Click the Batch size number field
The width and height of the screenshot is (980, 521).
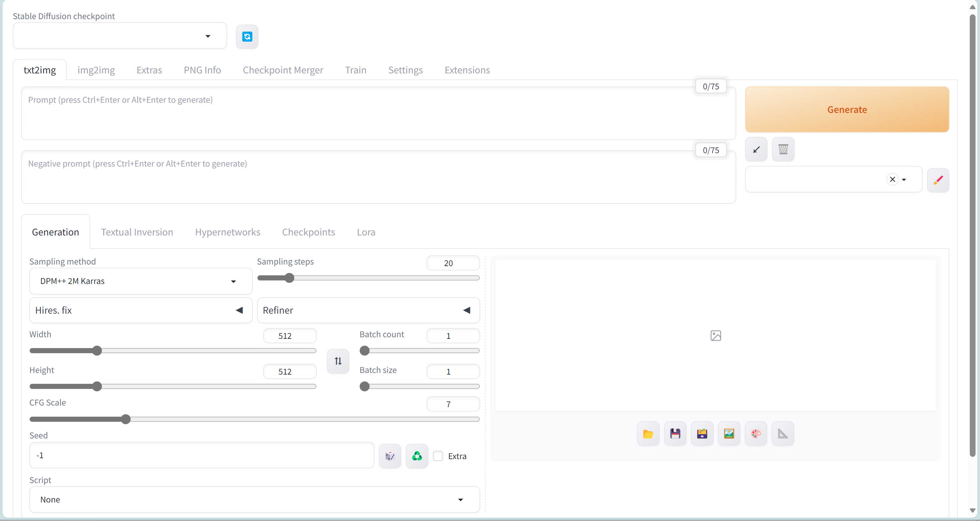[x=453, y=372]
